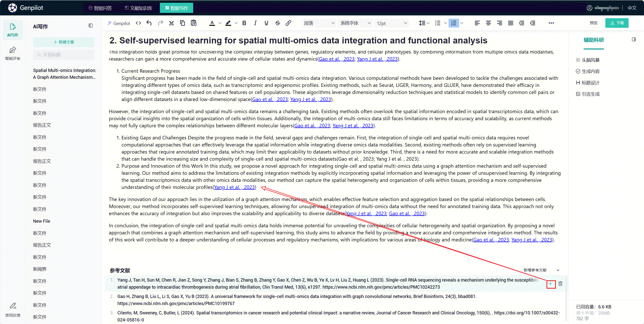This screenshot has width=644, height=324.
Task: Toggle strikethrough formatting
Action: click(x=278, y=23)
